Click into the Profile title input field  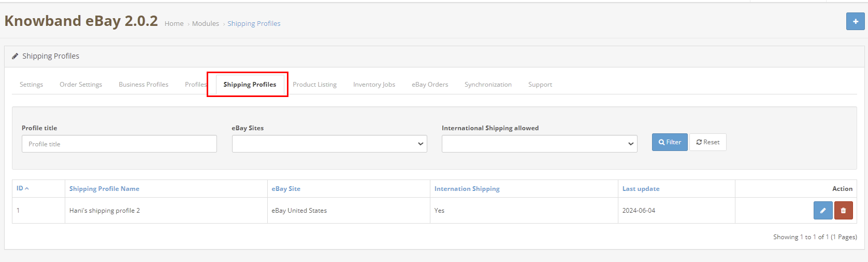pyautogui.click(x=119, y=144)
